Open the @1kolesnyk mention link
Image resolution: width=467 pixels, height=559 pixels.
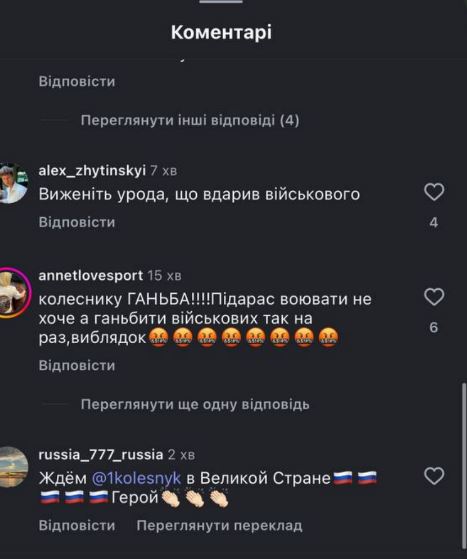click(x=137, y=478)
